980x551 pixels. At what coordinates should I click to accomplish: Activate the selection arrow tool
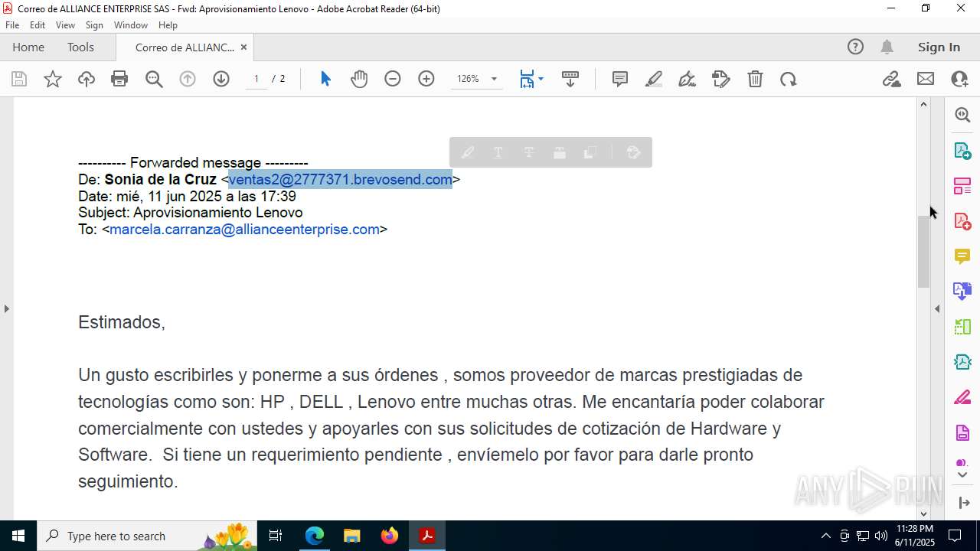pyautogui.click(x=325, y=79)
